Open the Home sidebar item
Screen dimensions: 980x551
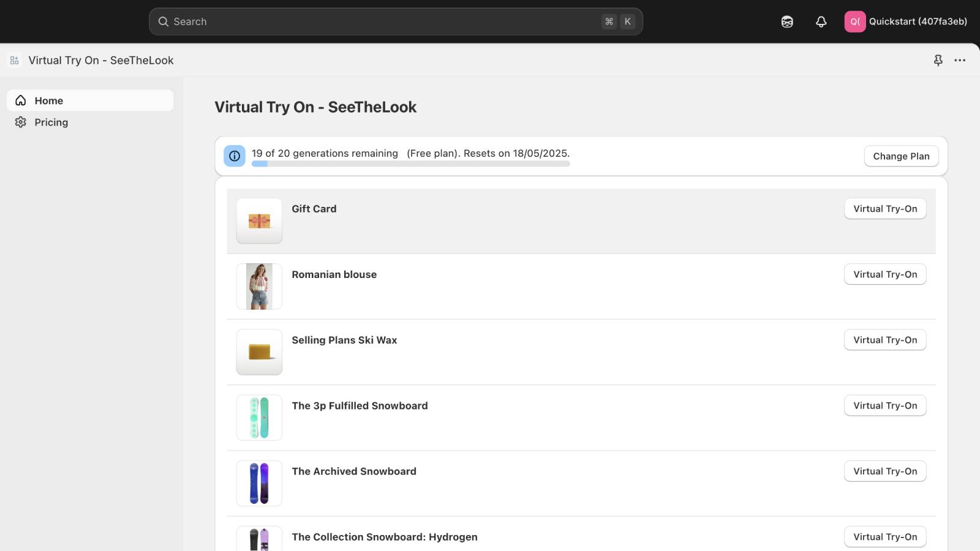click(x=90, y=100)
